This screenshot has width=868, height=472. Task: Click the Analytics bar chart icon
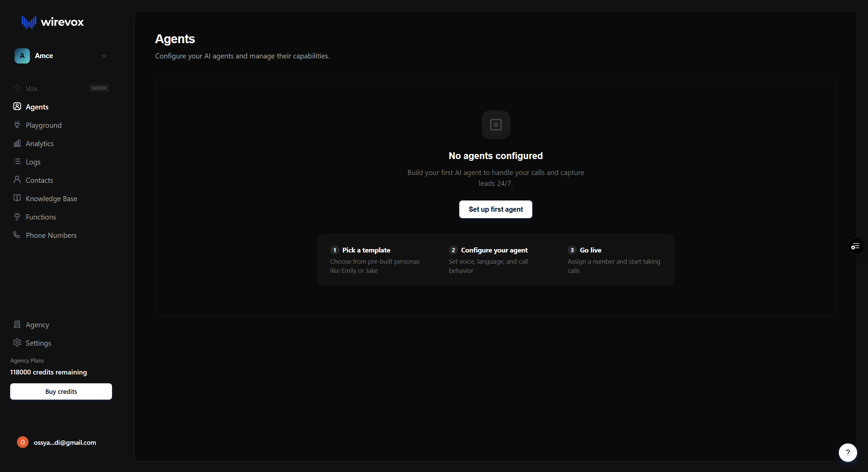[x=17, y=143]
